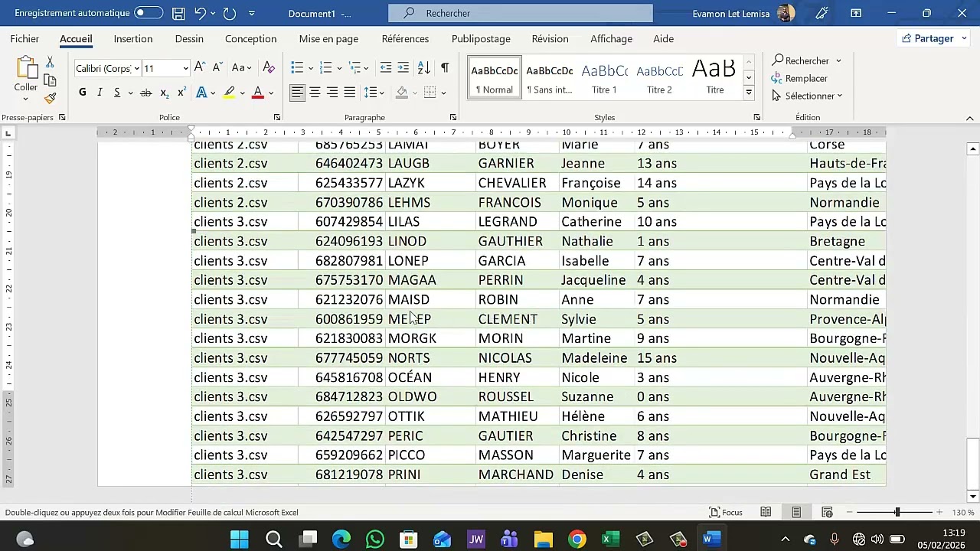Cut selection with the scissors icon
Image resolution: width=980 pixels, height=551 pixels.
50,63
